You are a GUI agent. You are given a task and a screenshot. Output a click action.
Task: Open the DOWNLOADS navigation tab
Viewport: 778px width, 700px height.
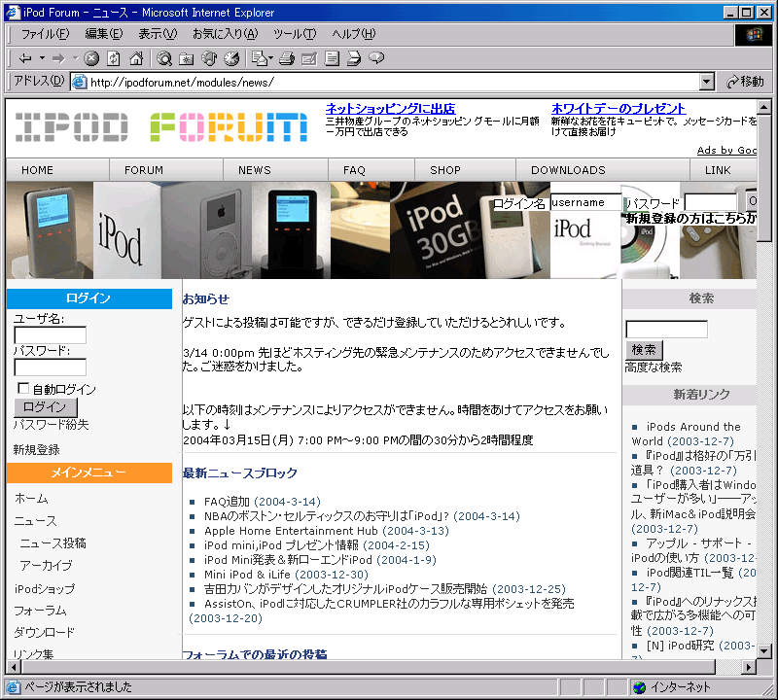569,170
